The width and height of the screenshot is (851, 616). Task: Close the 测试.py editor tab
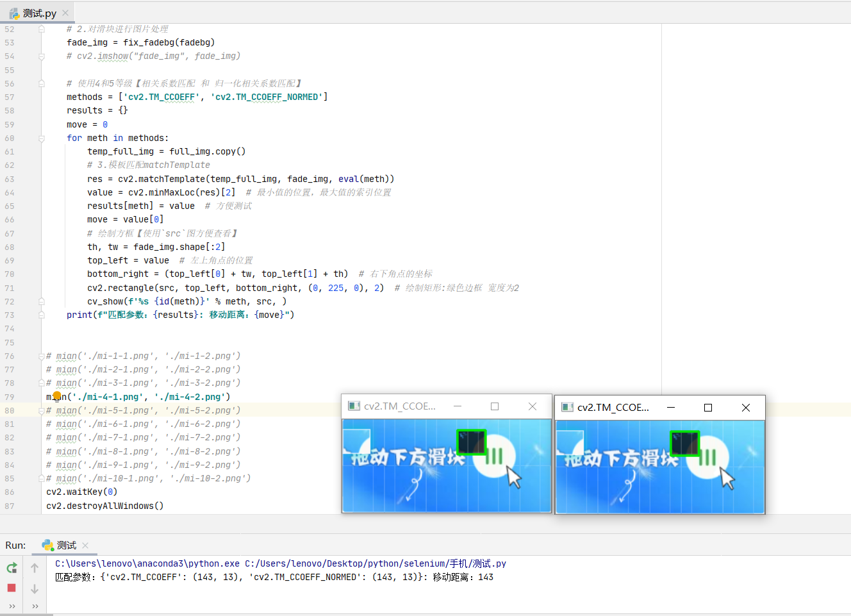point(65,13)
